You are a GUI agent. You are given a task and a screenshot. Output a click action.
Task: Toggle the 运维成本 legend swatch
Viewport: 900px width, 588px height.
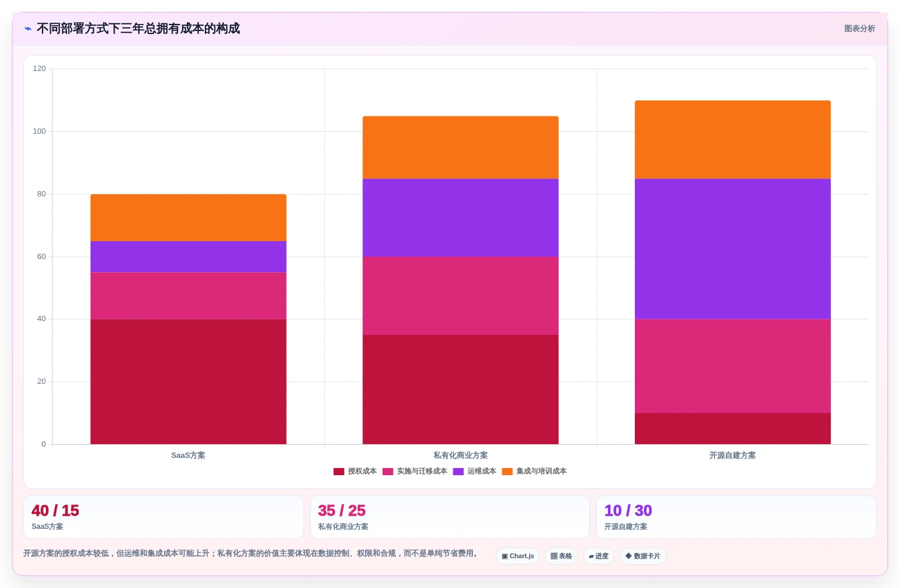458,472
